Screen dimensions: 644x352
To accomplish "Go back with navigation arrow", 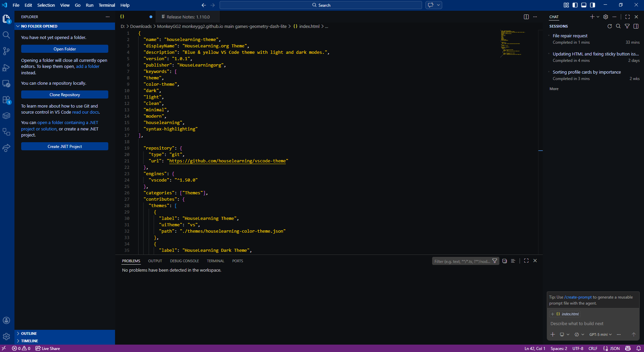I will pyautogui.click(x=203, y=5).
